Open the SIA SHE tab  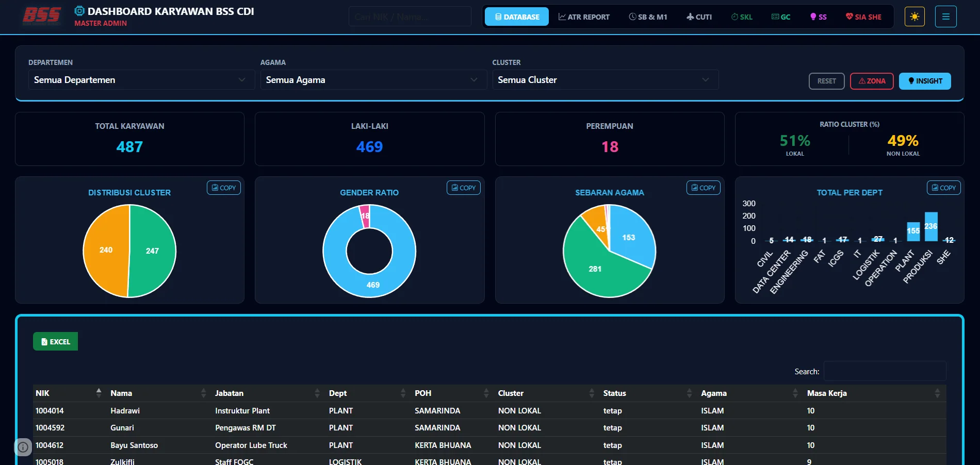click(863, 16)
